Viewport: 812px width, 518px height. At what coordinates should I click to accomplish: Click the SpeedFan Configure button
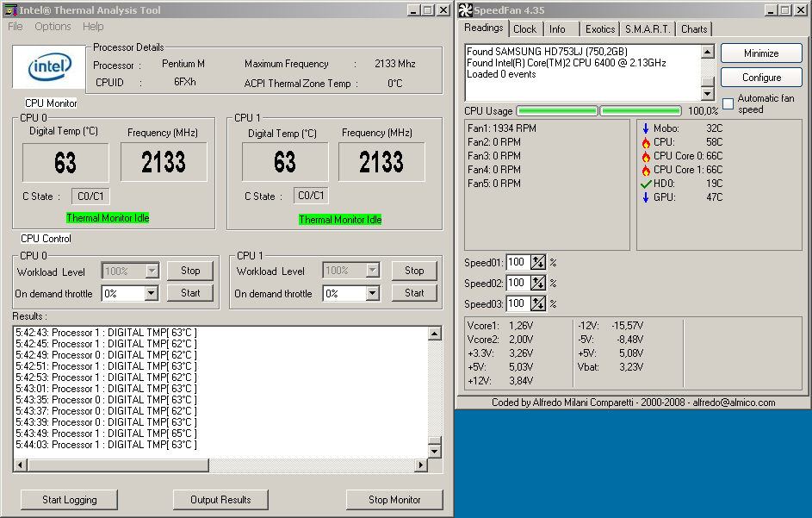[761, 78]
